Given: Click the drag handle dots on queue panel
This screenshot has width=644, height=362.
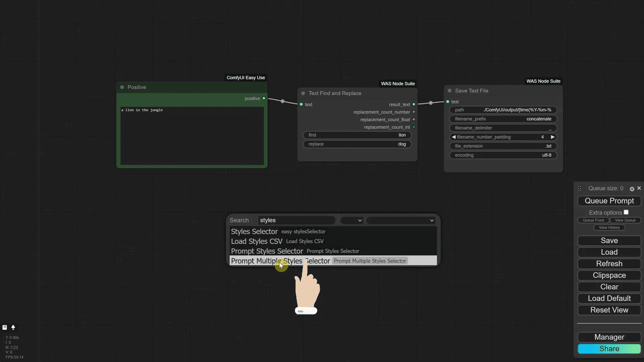Looking at the screenshot, I should pos(580,188).
